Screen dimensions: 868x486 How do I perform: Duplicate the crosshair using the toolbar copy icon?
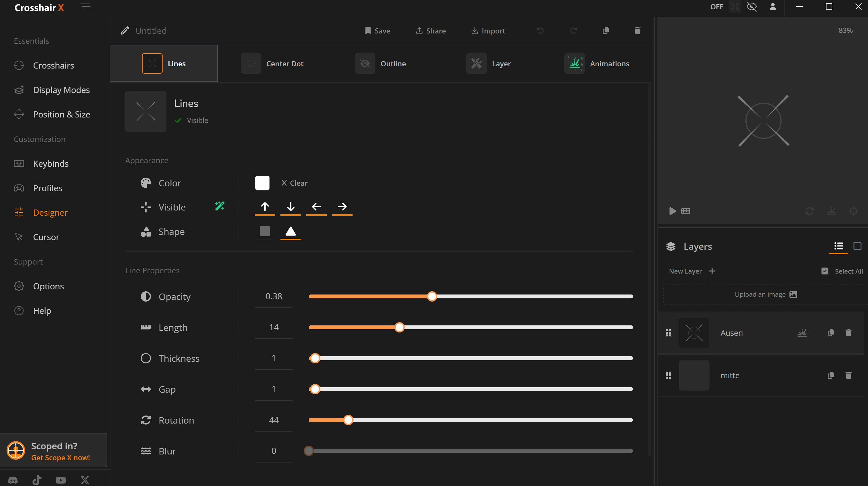(x=606, y=31)
